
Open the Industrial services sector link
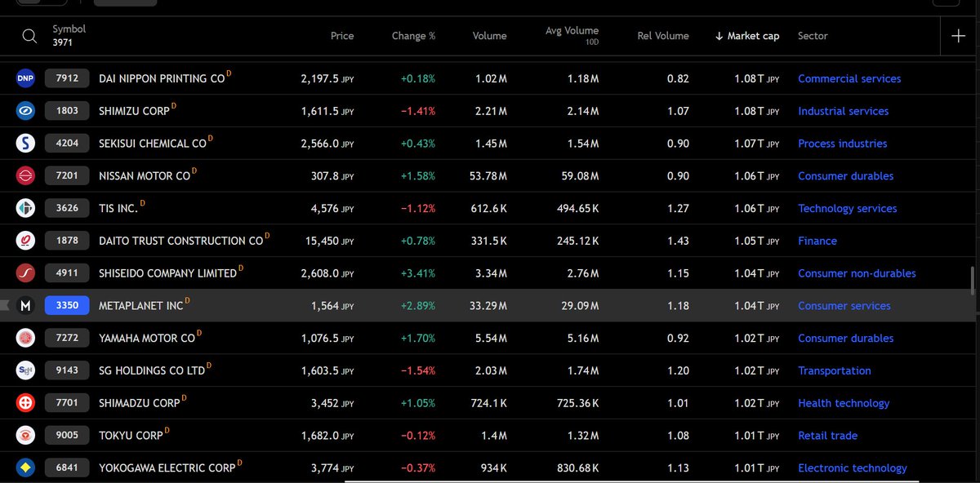click(x=843, y=111)
